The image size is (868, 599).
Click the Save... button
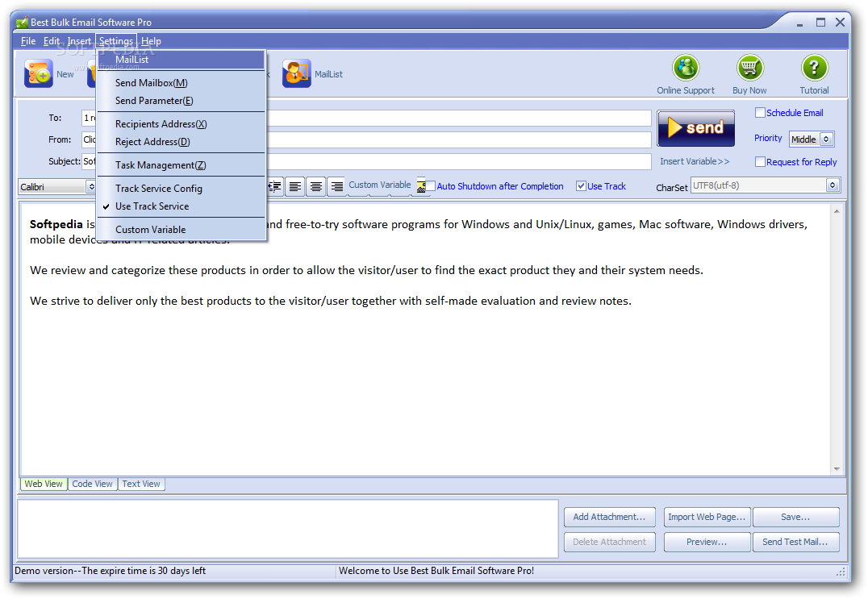pyautogui.click(x=795, y=517)
